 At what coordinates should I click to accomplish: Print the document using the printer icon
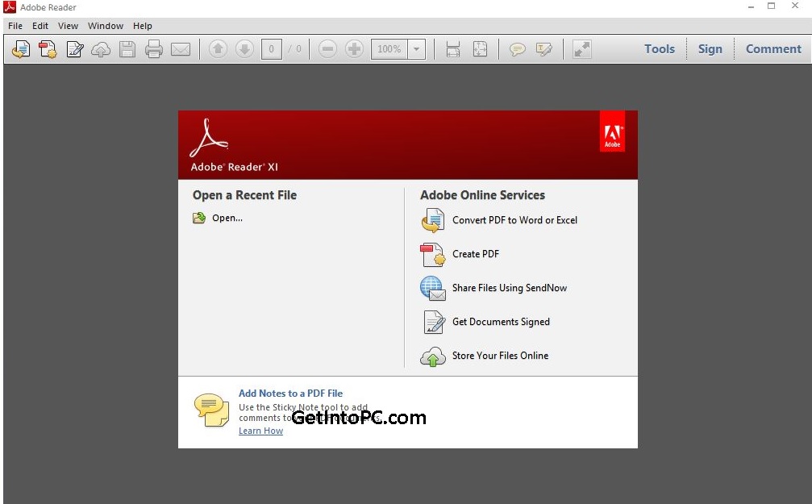click(x=154, y=49)
